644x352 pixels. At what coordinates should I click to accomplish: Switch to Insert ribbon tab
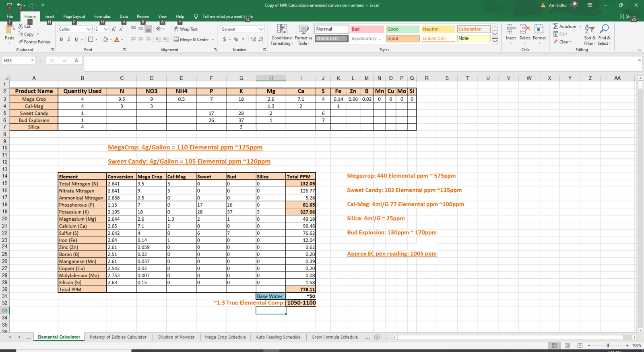coord(50,17)
